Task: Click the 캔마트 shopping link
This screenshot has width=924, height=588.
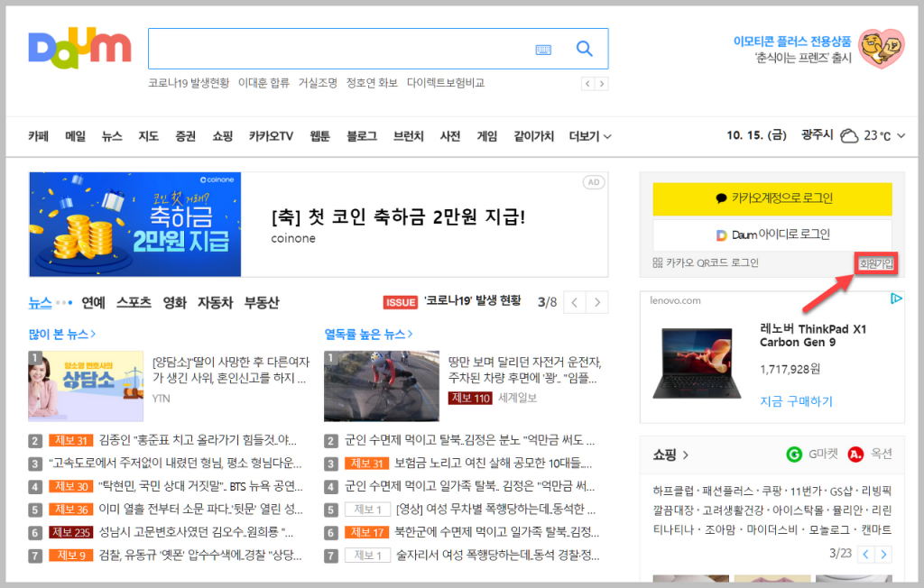Action: (x=876, y=529)
